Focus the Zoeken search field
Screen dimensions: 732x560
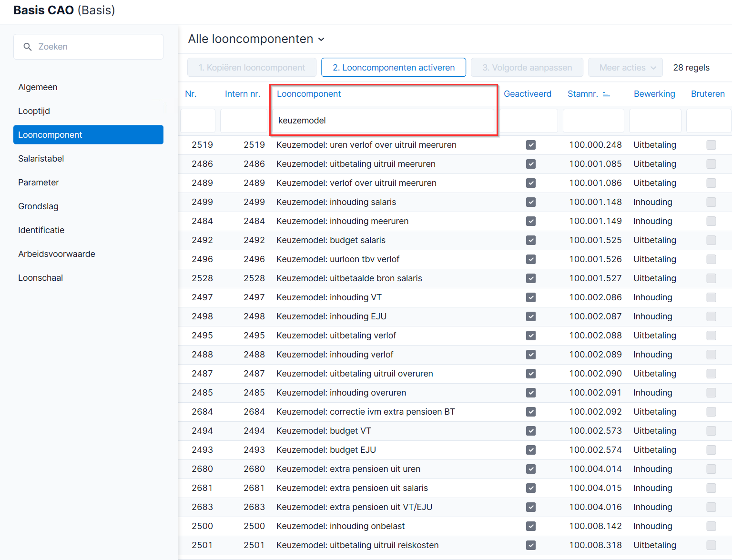click(88, 47)
